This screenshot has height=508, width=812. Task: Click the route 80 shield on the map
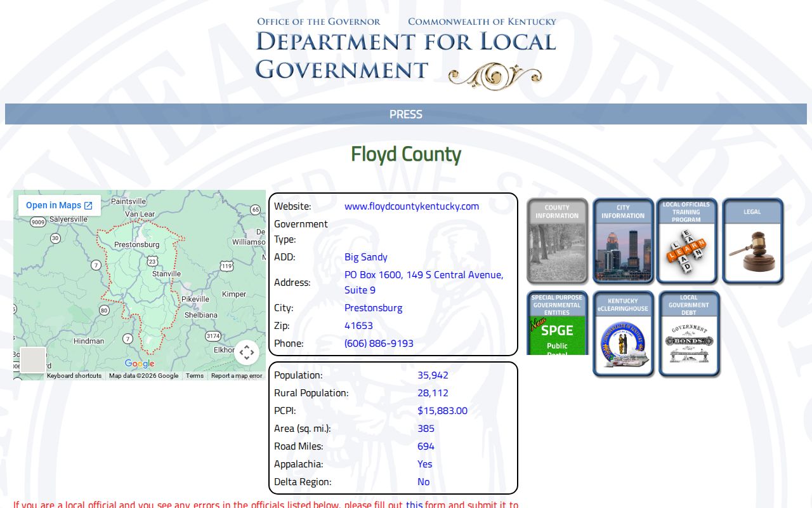pyautogui.click(x=104, y=310)
